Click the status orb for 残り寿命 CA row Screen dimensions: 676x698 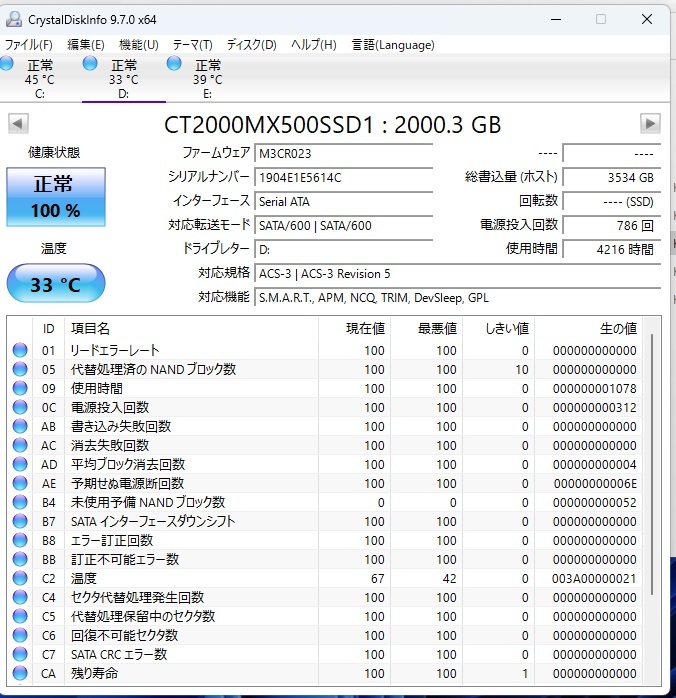20,674
